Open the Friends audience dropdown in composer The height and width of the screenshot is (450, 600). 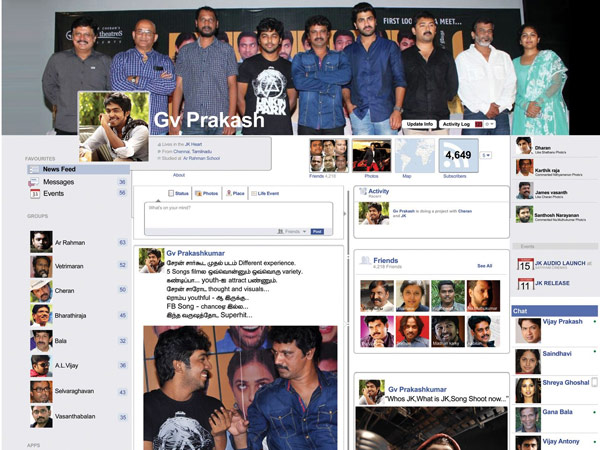click(x=294, y=231)
